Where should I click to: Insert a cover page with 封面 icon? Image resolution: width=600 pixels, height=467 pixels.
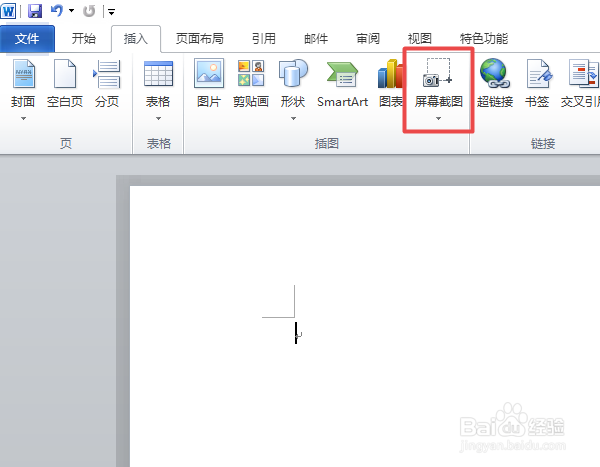(x=23, y=74)
